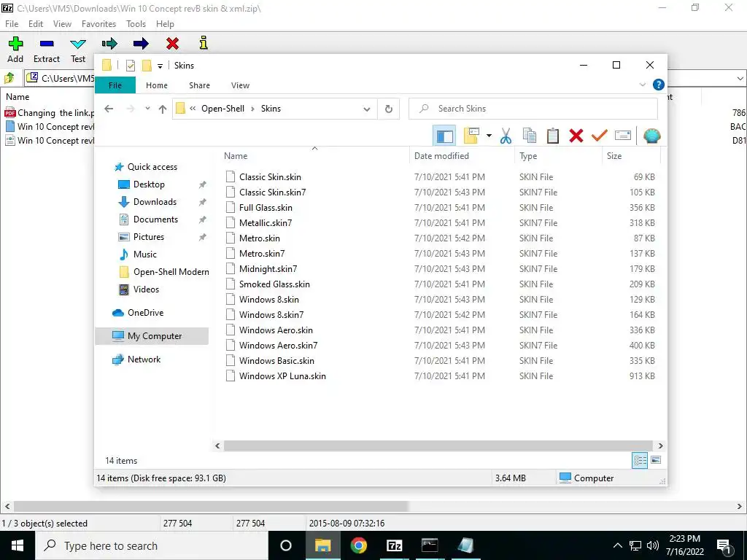The height and width of the screenshot is (560, 747).
Task: Click the 7-Zip Delete red X icon
Action: (x=172, y=44)
